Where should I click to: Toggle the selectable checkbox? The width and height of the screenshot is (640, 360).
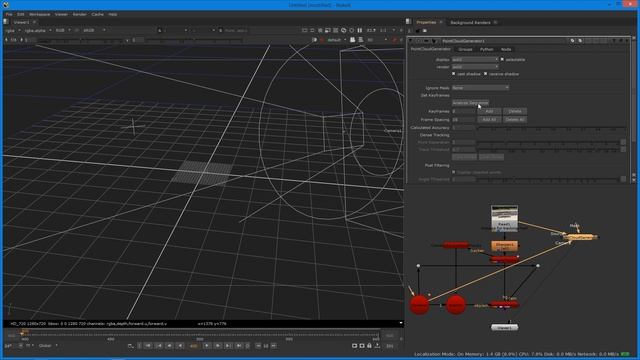pos(502,60)
